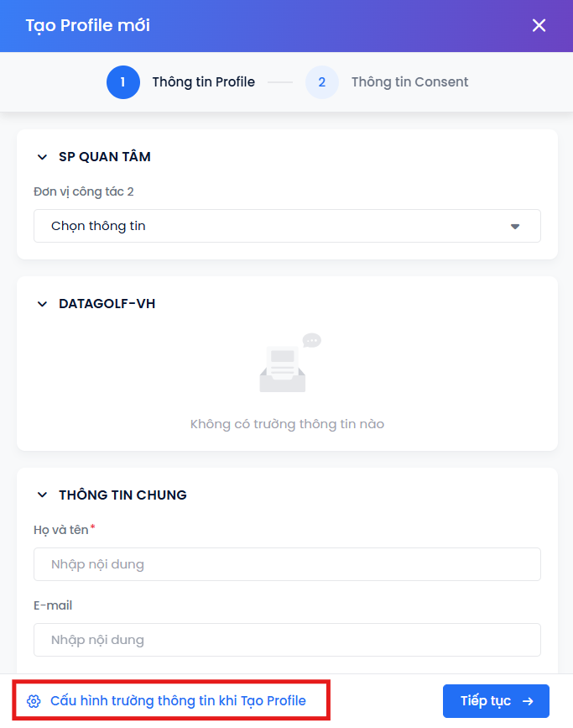The image size is (573, 728).
Task: Click the SP QUAN TÂM section title
Action: point(105,157)
